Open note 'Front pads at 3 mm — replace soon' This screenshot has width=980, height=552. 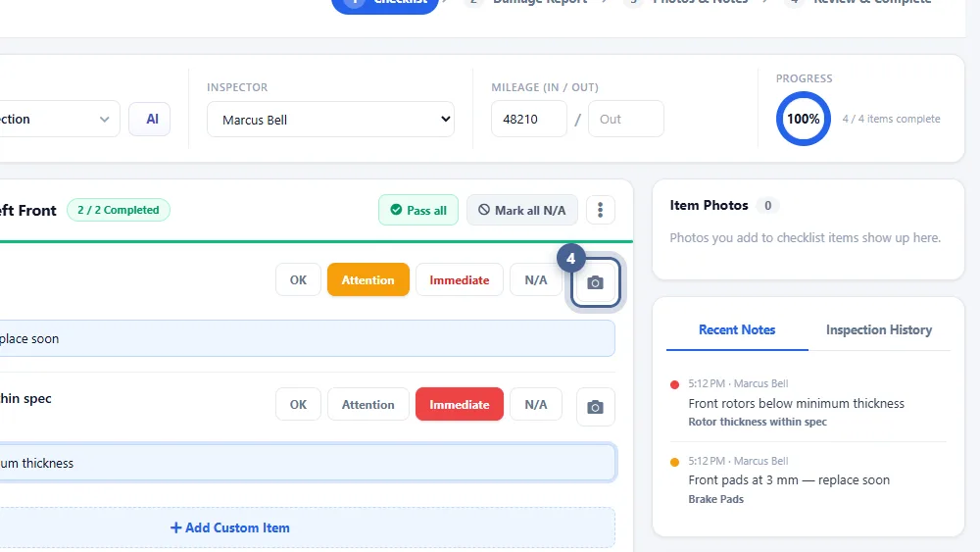pos(789,480)
